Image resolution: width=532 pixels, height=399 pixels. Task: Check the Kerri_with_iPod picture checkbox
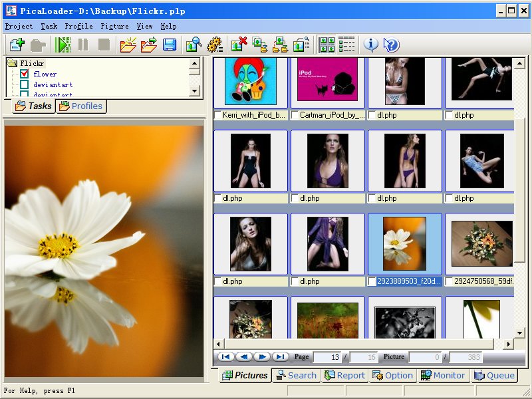pyautogui.click(x=218, y=115)
